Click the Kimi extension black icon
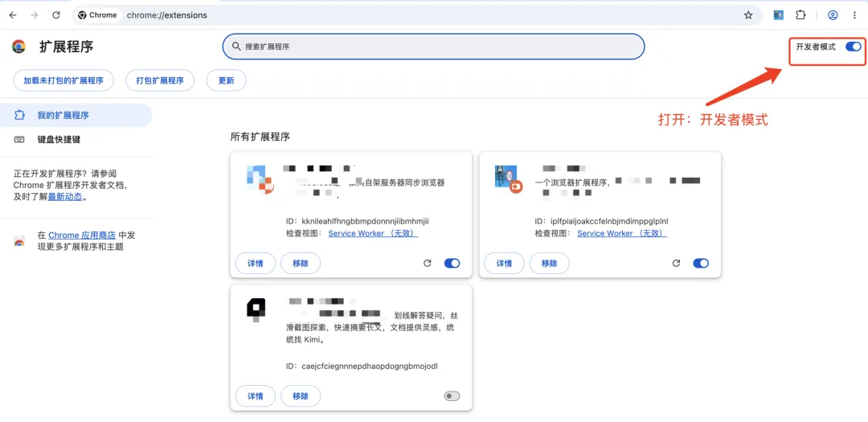 [x=256, y=309]
